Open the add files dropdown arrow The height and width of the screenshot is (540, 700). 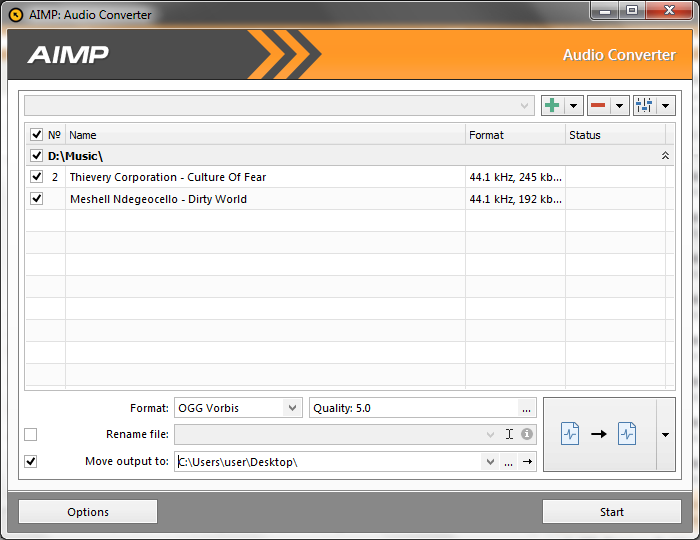574,106
